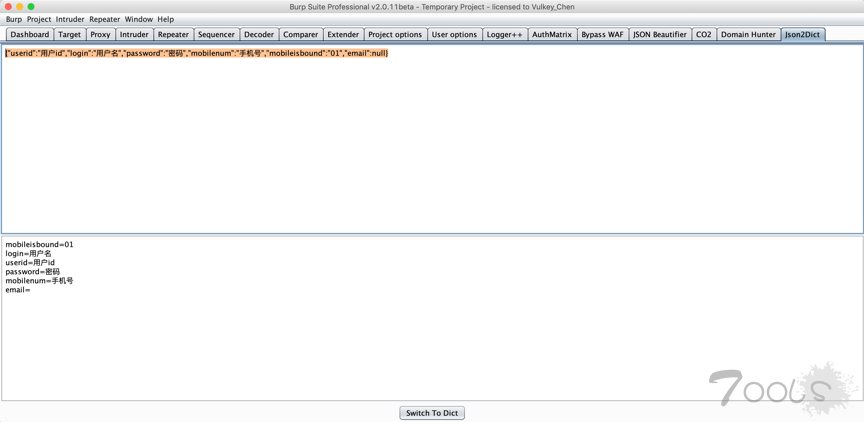Switch to the CO2 tab

[x=703, y=34]
